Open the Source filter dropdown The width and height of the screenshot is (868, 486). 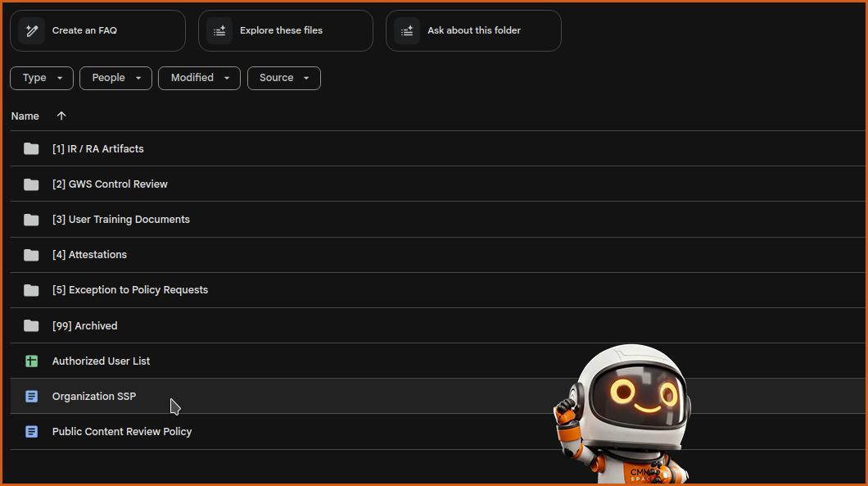(284, 78)
